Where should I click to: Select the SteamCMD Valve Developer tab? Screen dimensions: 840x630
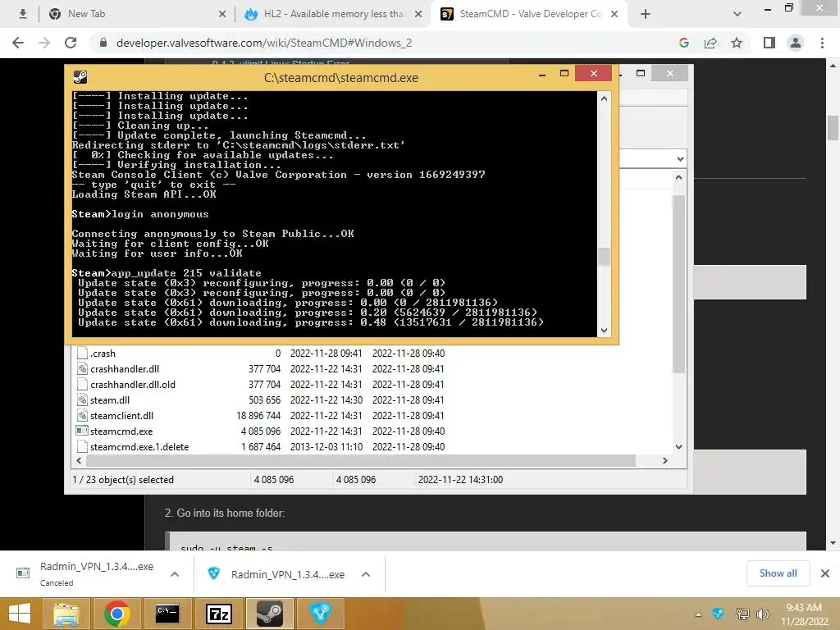click(529, 14)
